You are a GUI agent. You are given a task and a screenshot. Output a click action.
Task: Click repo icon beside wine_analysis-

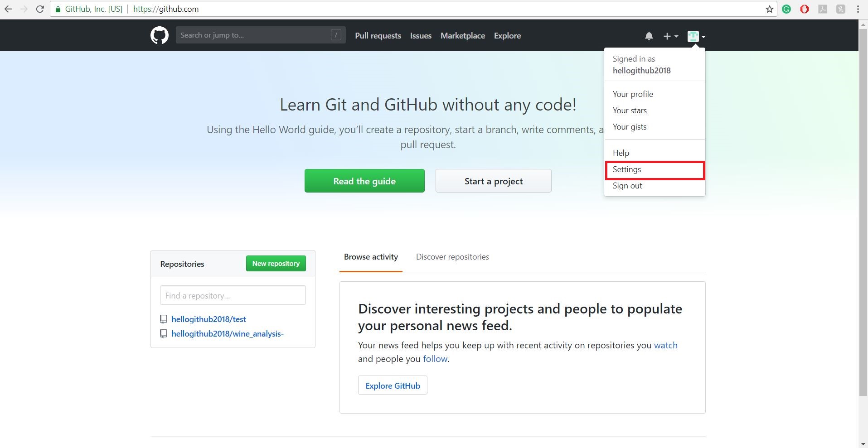coord(163,334)
